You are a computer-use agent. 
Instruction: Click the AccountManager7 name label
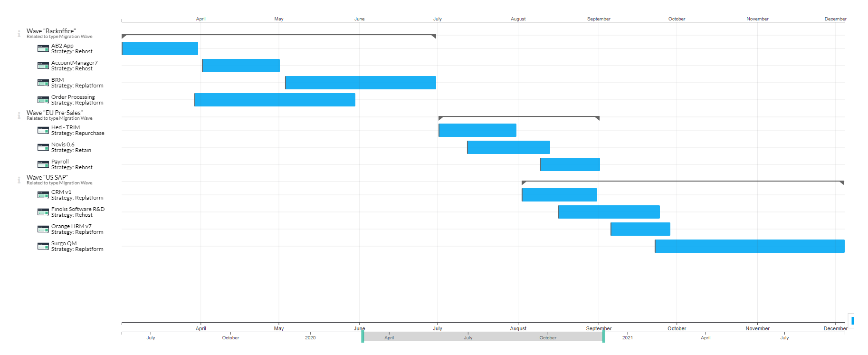tap(75, 63)
